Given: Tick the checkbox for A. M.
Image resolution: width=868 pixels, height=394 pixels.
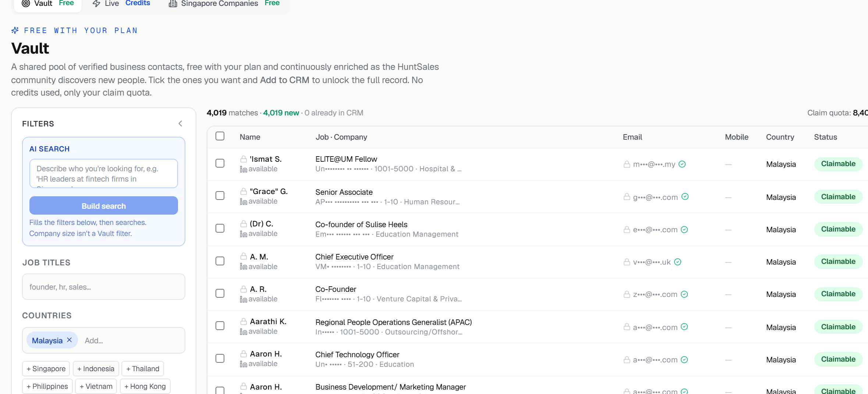Looking at the screenshot, I should (x=220, y=261).
